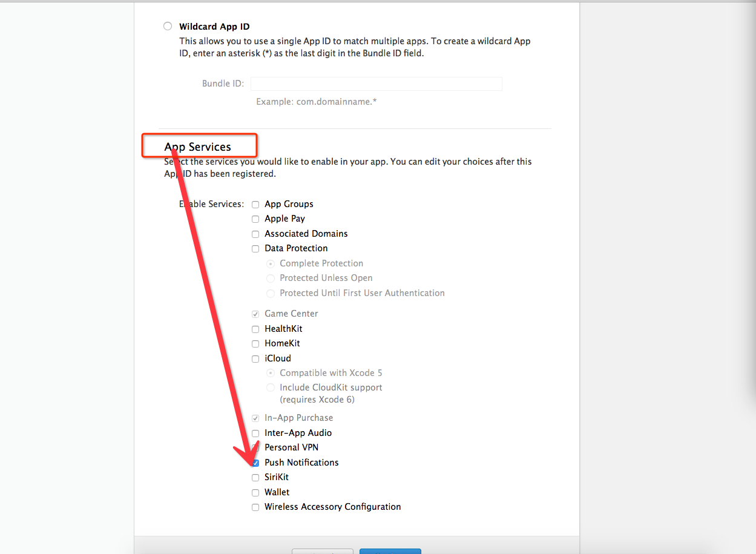Select Compatible with Xcode 5 option
The height and width of the screenshot is (554, 756).
(271, 373)
